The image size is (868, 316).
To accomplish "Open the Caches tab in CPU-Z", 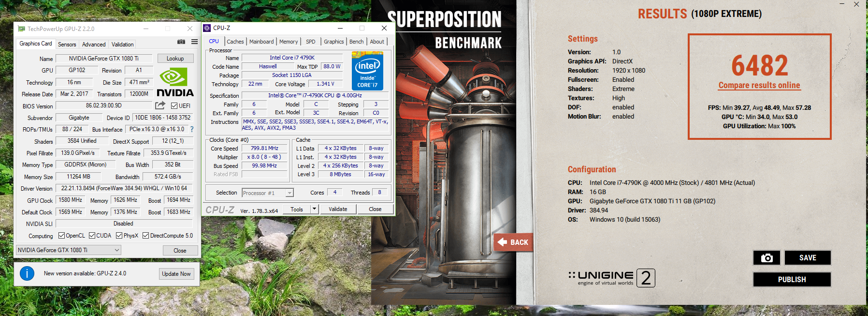I will 235,42.
